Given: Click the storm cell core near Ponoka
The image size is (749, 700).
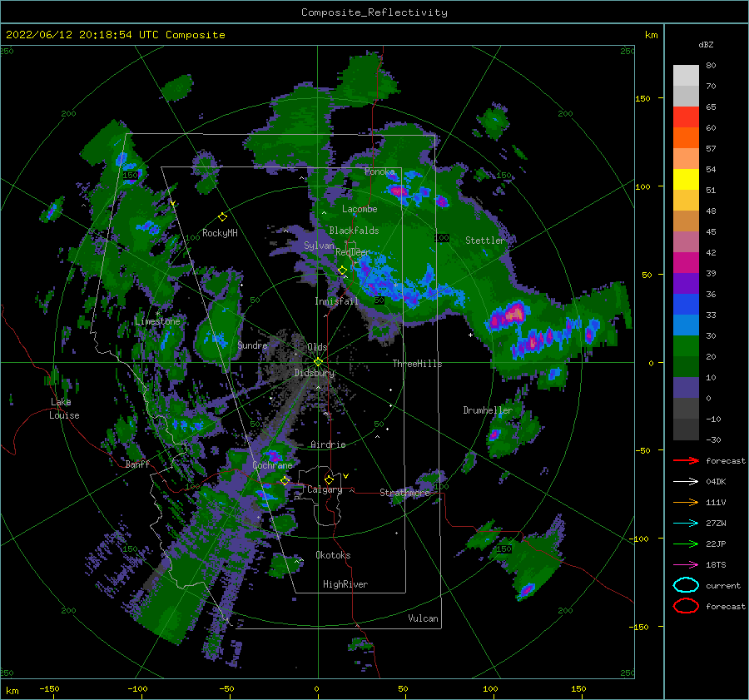Looking at the screenshot, I should pyautogui.click(x=398, y=191).
